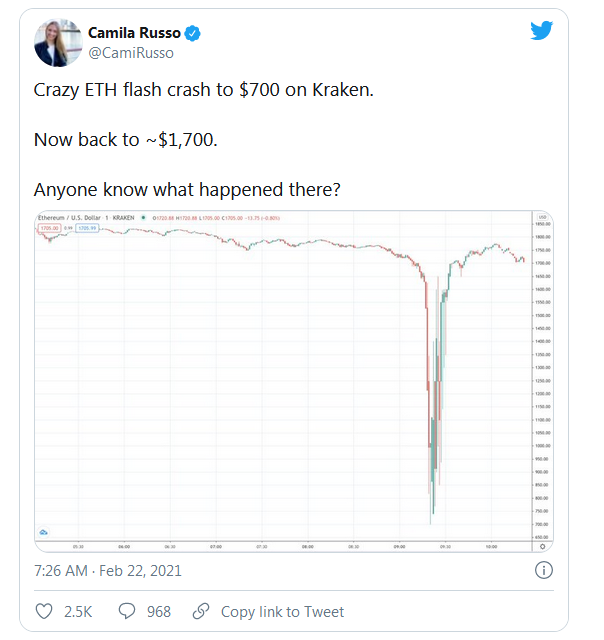Click the red 1705.00 price box
Viewport: 604px width, 640px height.
click(x=49, y=228)
